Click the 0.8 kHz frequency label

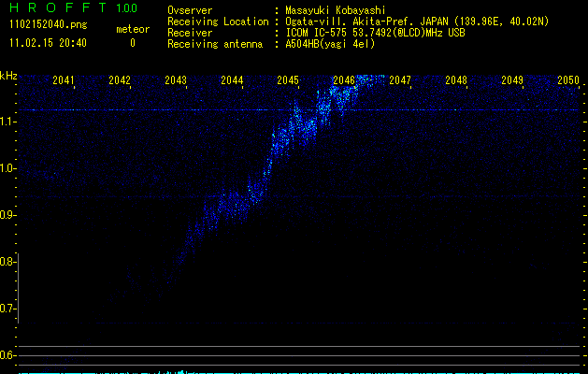click(7, 262)
